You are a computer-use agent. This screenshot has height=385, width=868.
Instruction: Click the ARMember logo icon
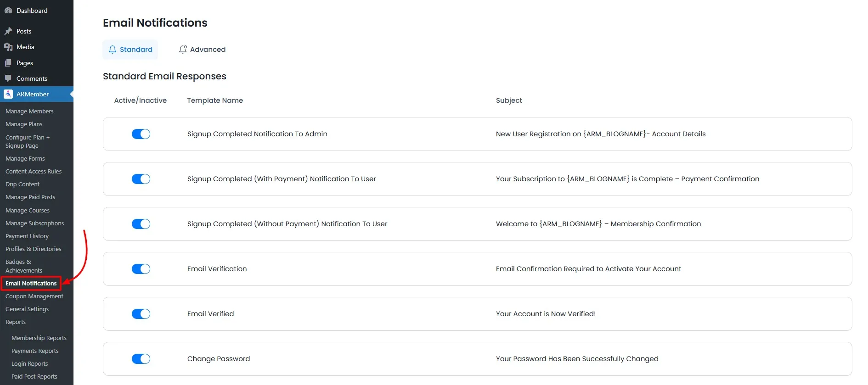click(x=8, y=94)
